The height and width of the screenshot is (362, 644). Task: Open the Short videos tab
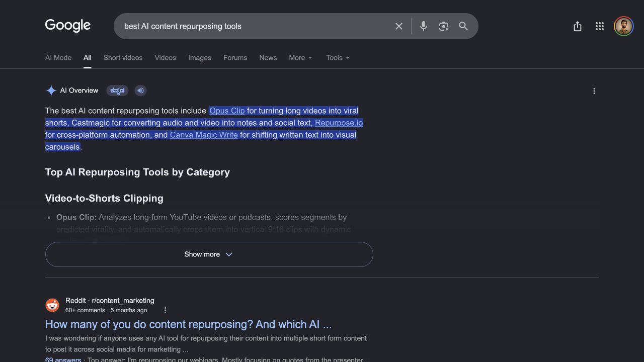(123, 58)
